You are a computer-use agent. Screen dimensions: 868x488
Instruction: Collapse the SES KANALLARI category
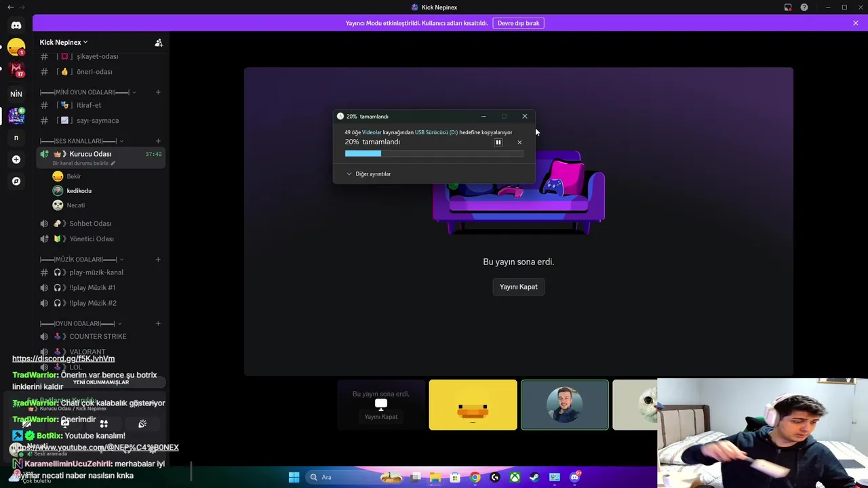[x=81, y=141]
